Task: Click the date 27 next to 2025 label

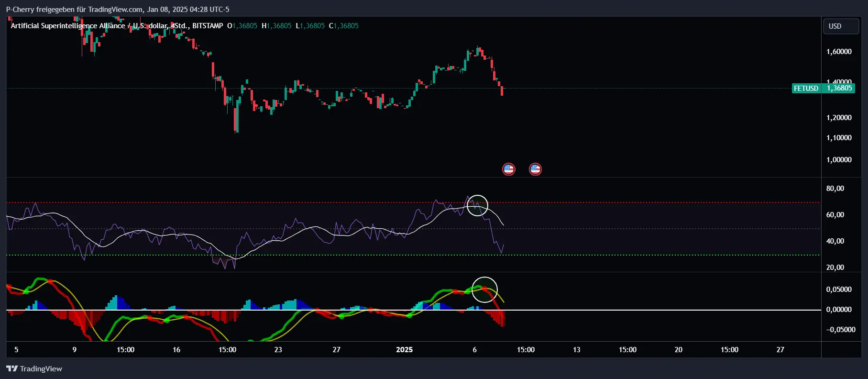Action: [x=337, y=350]
